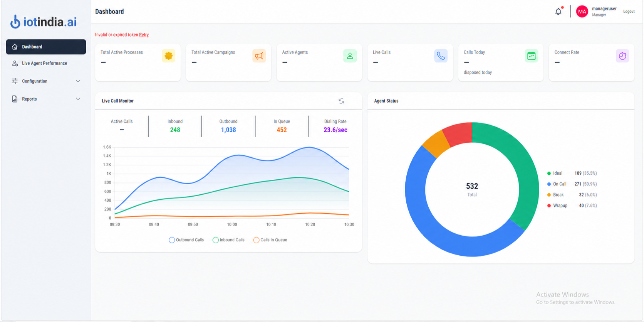Click the manageruser name
This screenshot has width=644, height=322.
coord(604,8)
